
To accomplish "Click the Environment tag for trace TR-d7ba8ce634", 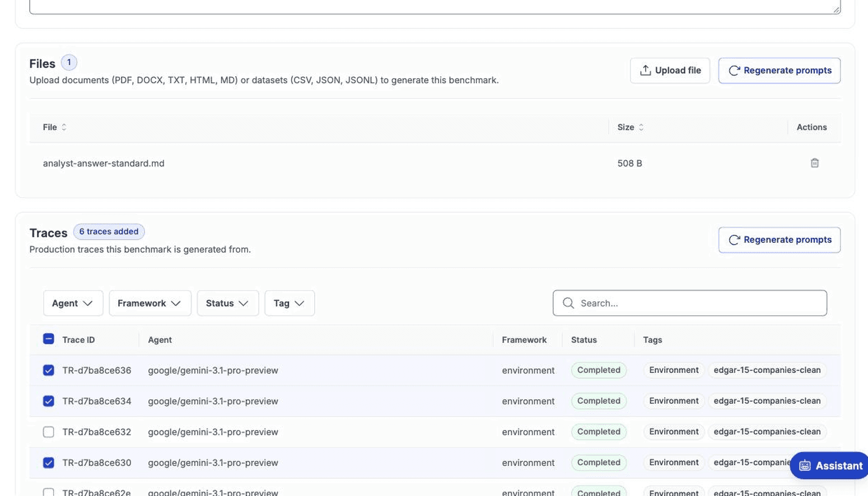I will pos(674,401).
